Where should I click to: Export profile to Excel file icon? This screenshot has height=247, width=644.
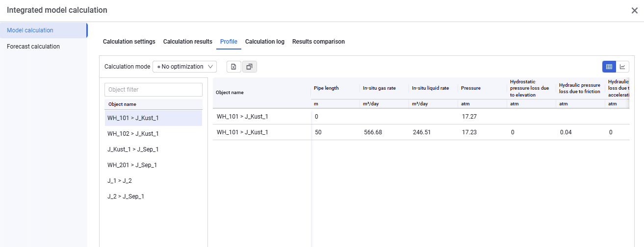click(234, 67)
